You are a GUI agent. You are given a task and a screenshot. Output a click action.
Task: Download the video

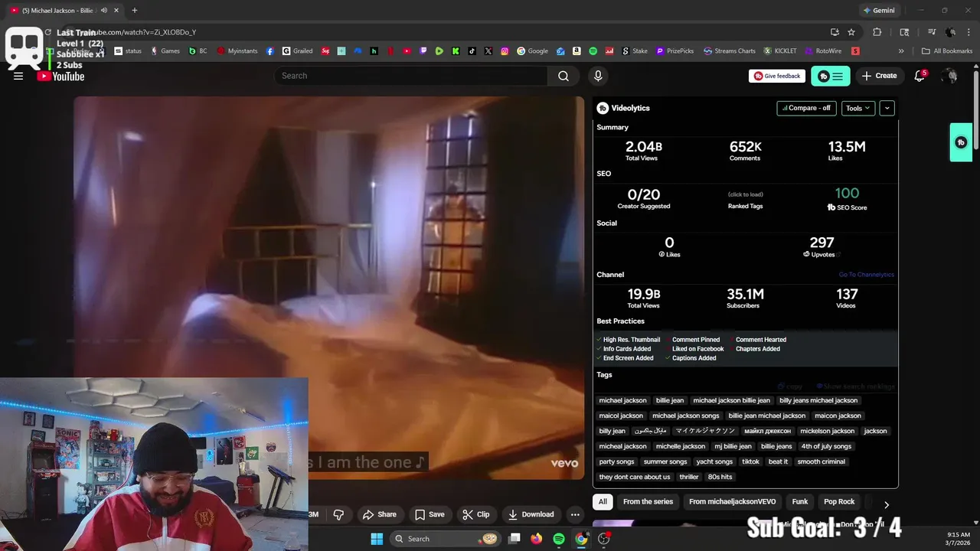coord(531,514)
